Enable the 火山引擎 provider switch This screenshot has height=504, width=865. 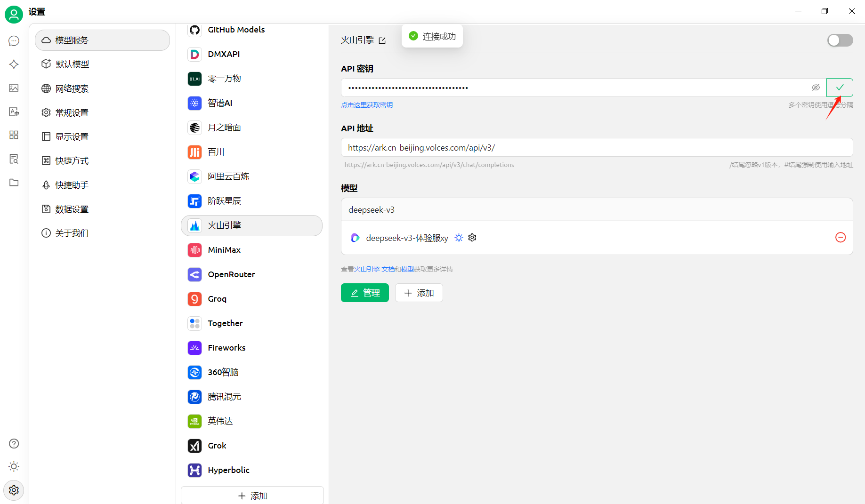pyautogui.click(x=840, y=40)
